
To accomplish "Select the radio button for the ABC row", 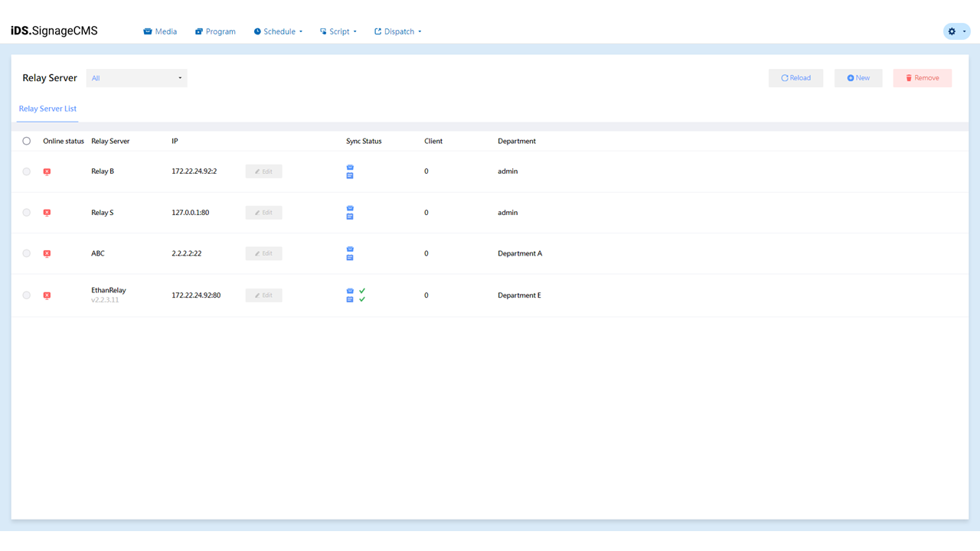I will tap(26, 253).
